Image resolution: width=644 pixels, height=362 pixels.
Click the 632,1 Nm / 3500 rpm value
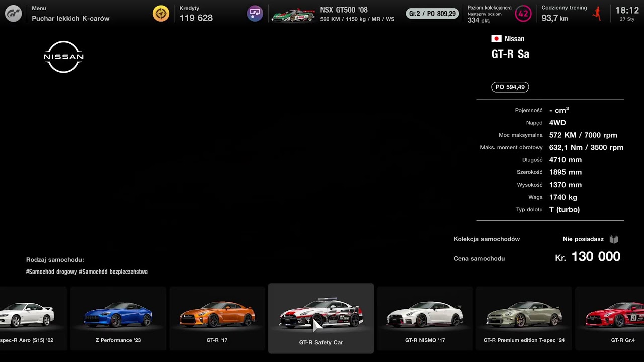(586, 147)
